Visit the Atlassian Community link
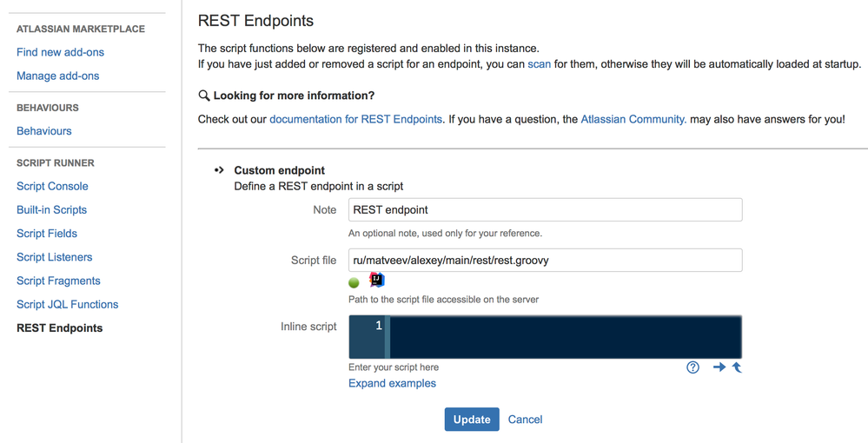This screenshot has height=443, width=868. pos(633,119)
